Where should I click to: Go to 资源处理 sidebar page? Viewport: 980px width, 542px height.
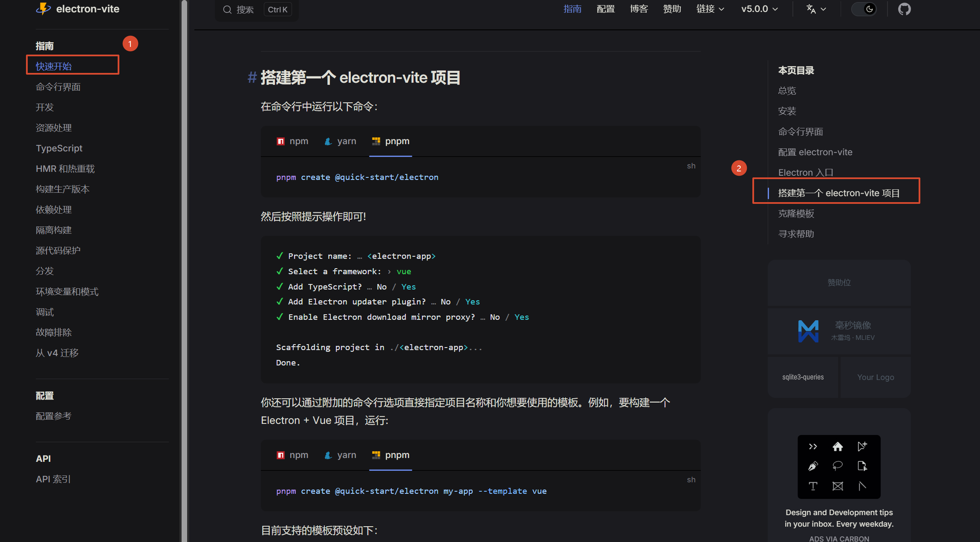click(x=54, y=128)
